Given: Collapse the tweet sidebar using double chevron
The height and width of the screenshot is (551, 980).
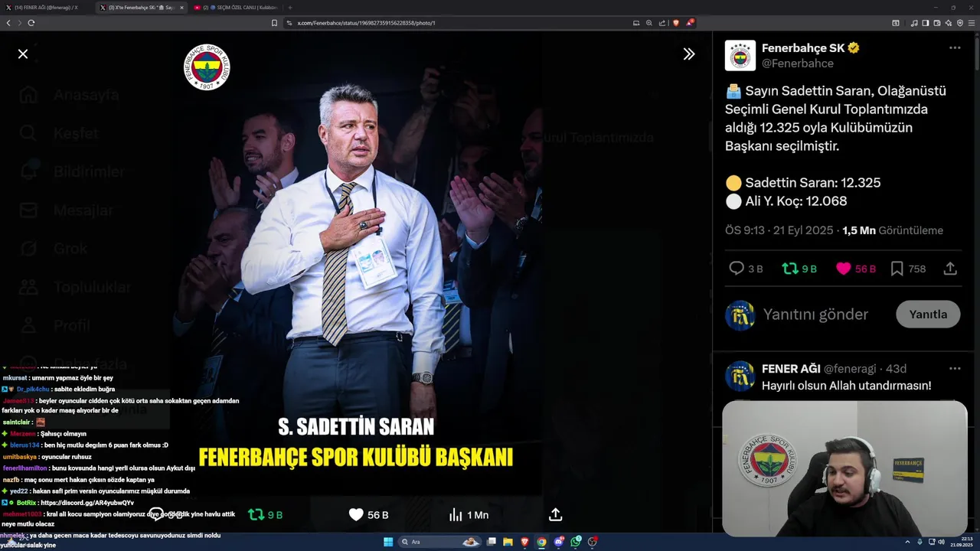Looking at the screenshot, I should [689, 54].
